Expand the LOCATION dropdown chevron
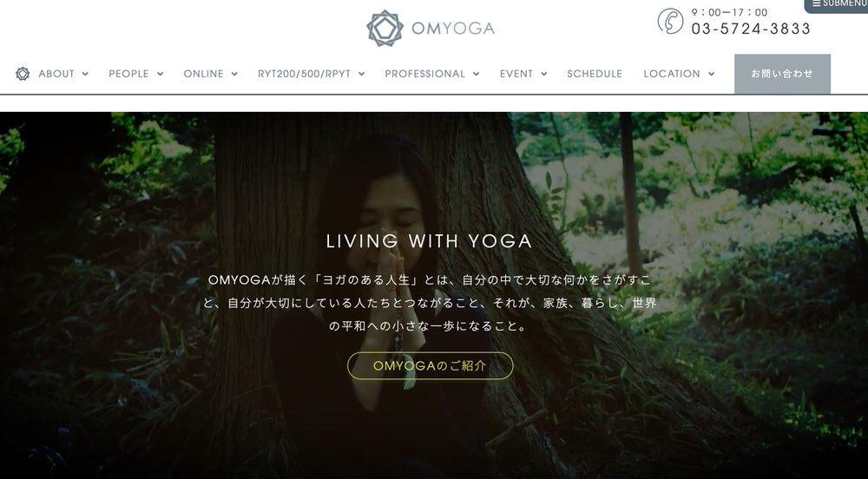 [x=712, y=74]
